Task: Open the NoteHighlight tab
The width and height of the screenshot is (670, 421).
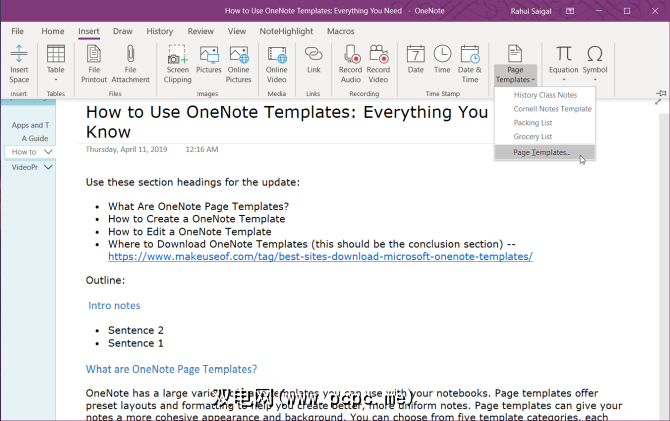Action: [x=286, y=31]
